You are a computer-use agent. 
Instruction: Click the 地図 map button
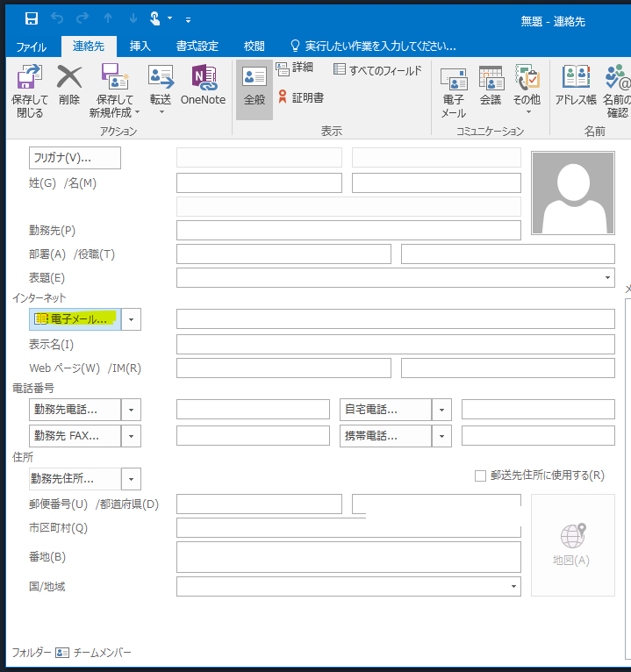(x=573, y=545)
